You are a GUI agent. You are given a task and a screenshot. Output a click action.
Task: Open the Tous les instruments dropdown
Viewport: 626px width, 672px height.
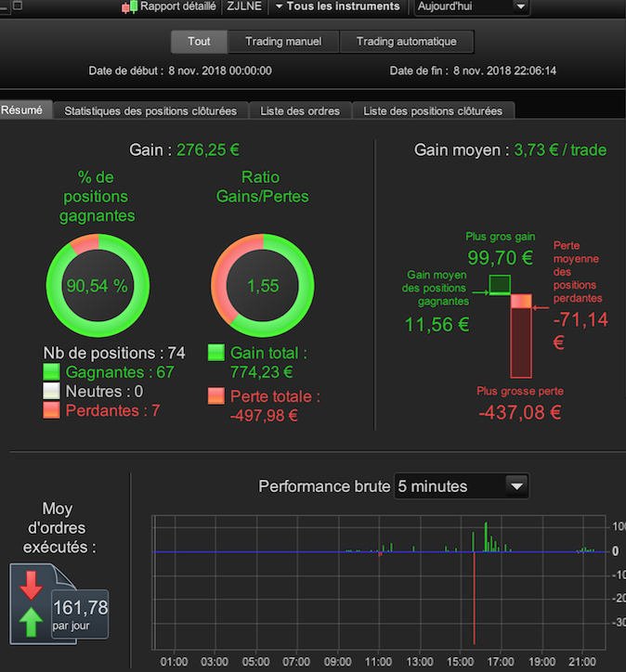pyautogui.click(x=337, y=6)
